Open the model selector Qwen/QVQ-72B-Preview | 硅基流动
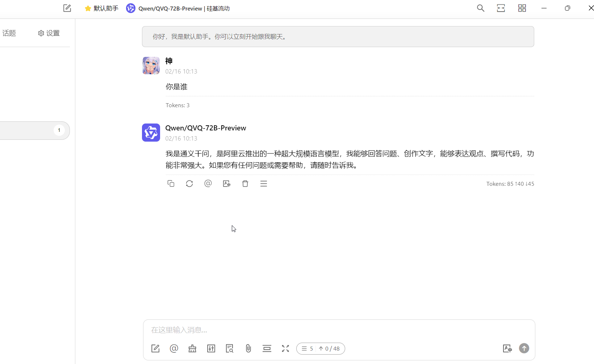594x364 pixels. pos(178,8)
